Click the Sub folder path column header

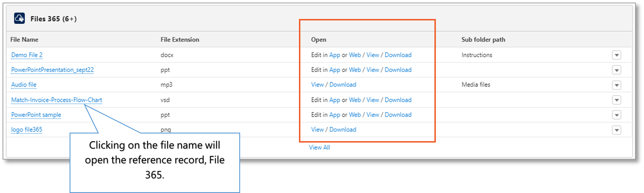point(483,40)
